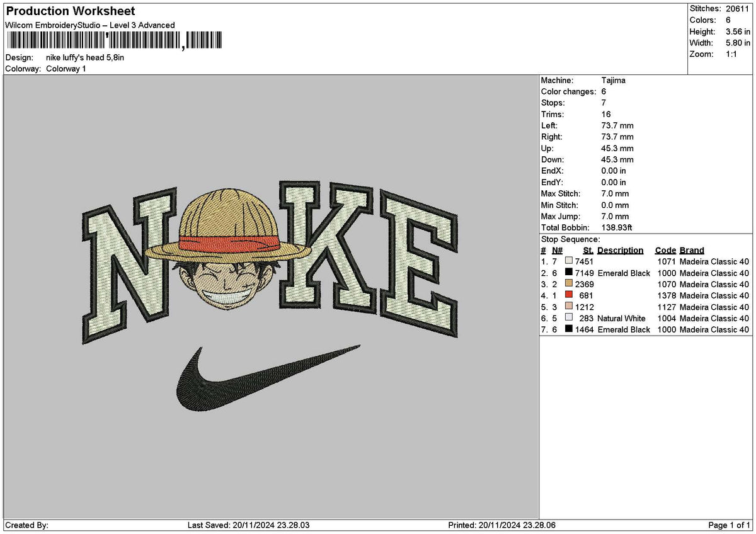Click the "N#" column header
756x534 pixels.
coord(557,250)
